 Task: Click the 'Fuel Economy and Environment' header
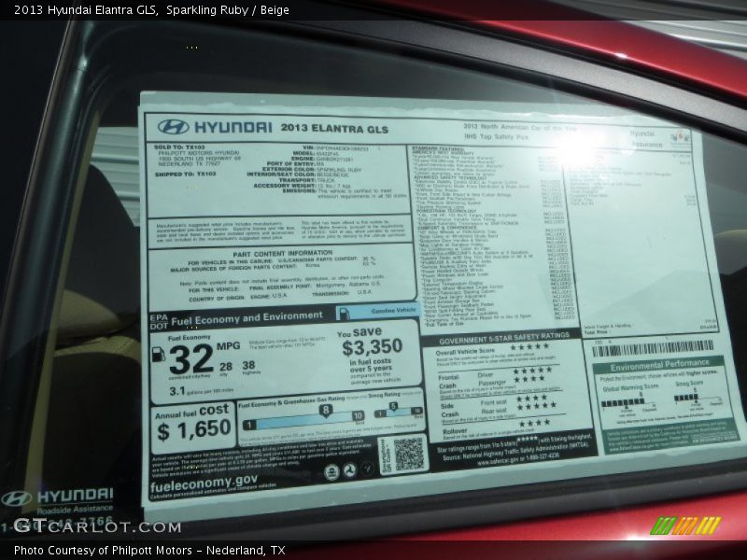247,318
